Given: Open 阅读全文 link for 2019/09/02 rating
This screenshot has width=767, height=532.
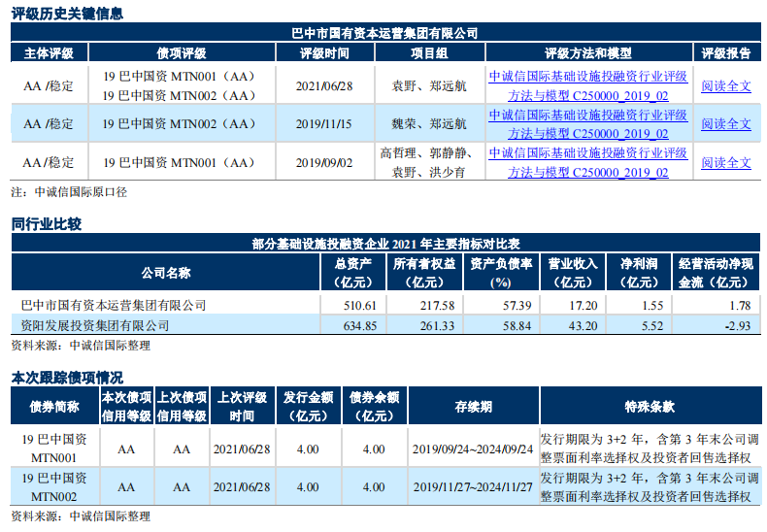Looking at the screenshot, I should (x=726, y=162).
